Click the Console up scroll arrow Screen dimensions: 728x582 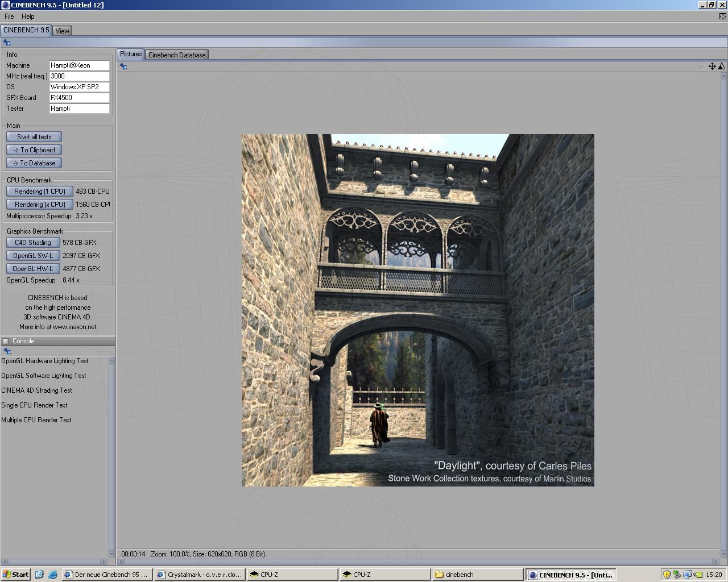(111, 360)
